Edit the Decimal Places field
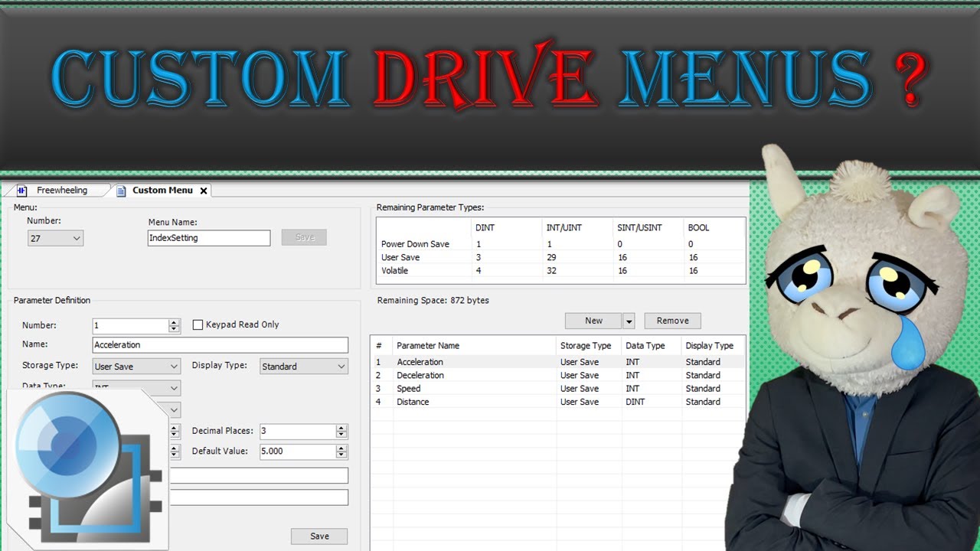Viewport: 980px width, 551px height. [x=297, y=431]
